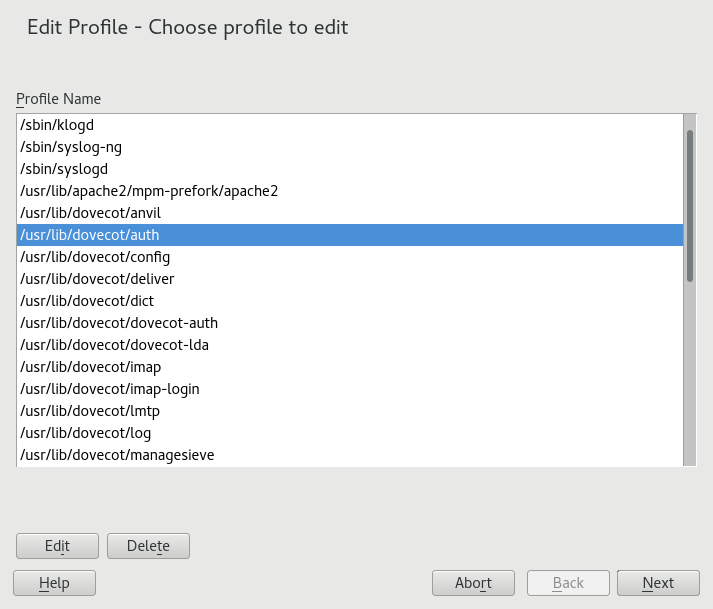Select the dovecot-auth profile row

(x=119, y=323)
